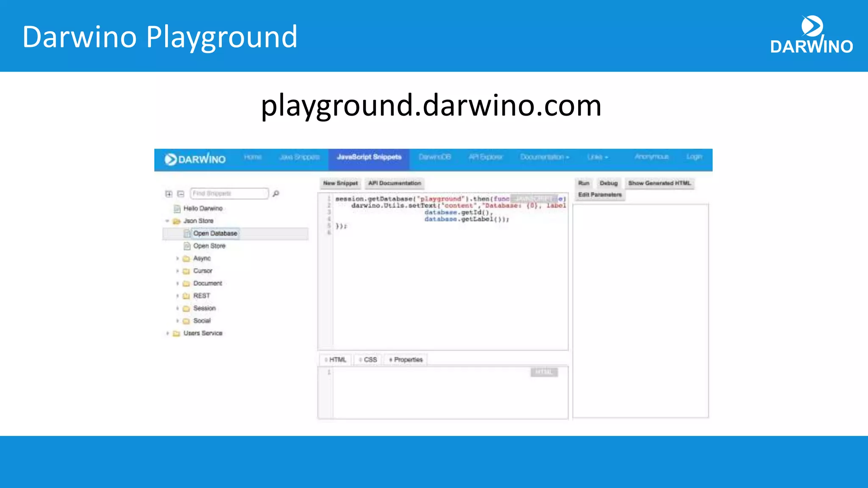
Task: Switch to the CSS editor tab
Action: (368, 360)
